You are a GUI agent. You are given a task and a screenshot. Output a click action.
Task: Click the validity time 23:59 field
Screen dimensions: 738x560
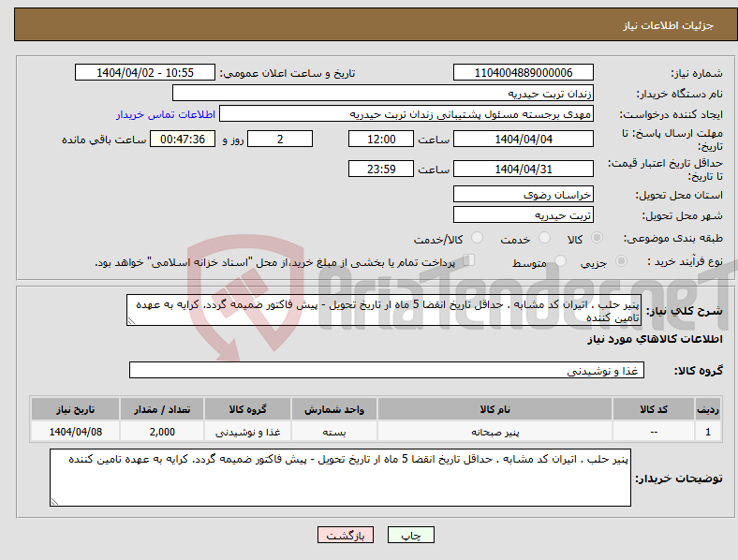coord(381,169)
